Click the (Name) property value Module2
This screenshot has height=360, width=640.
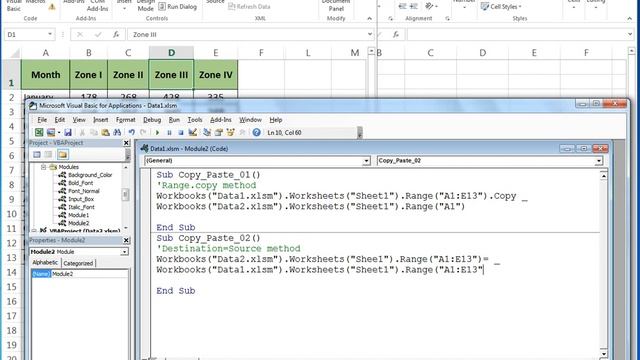89,274
